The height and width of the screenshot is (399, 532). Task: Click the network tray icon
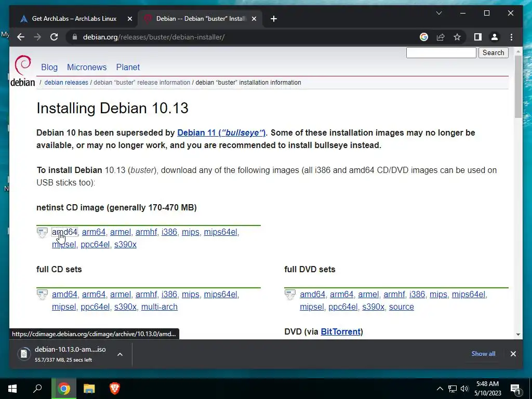453,389
